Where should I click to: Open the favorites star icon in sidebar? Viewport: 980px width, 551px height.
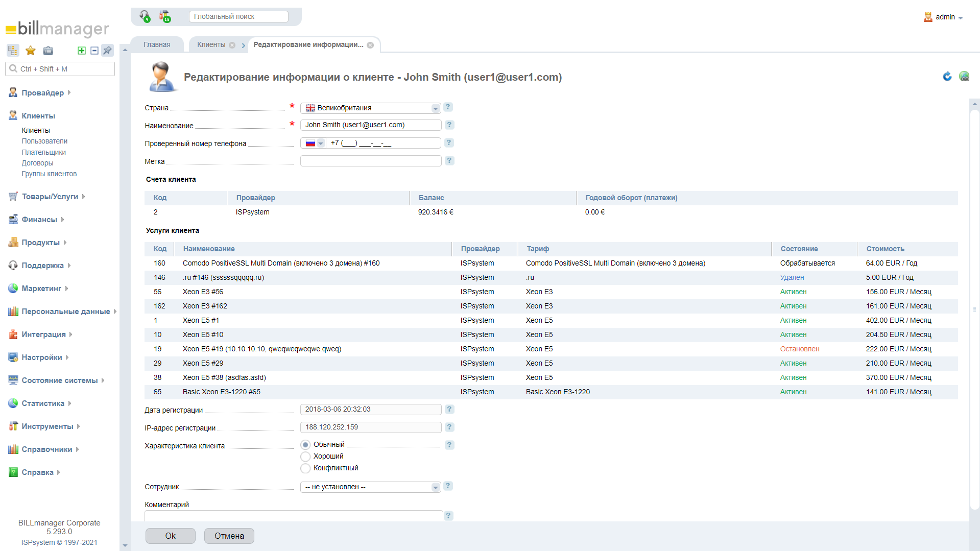coord(31,51)
